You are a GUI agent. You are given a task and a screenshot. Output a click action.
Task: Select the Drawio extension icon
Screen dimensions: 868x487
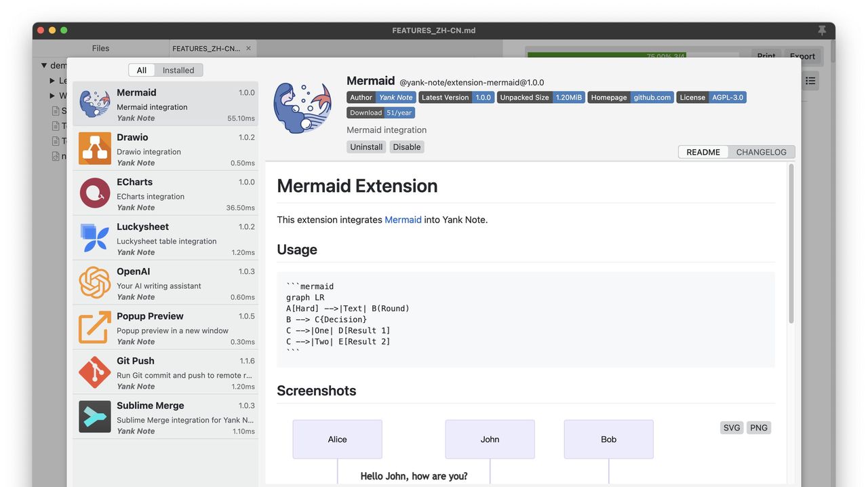(x=95, y=149)
